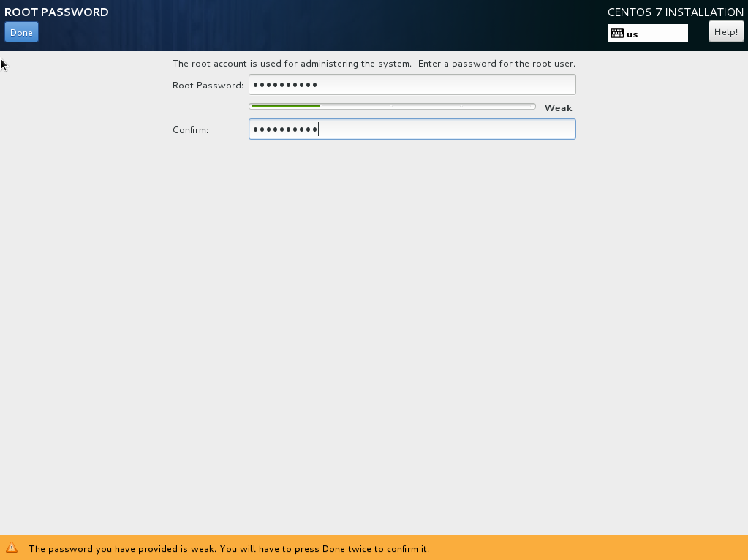Viewport: 748px width, 560px height.
Task: Click the "Root Password:" field label
Action: (x=208, y=86)
